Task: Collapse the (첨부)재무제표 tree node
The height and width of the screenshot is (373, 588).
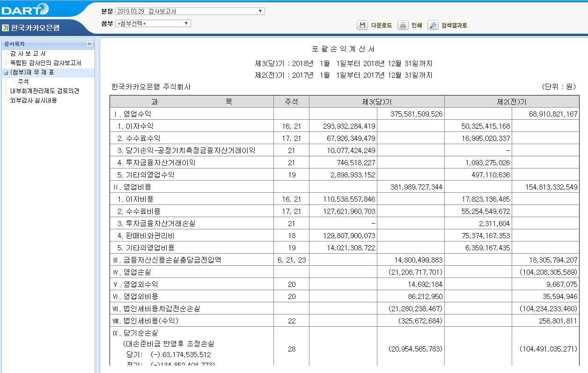Action: [x=5, y=73]
